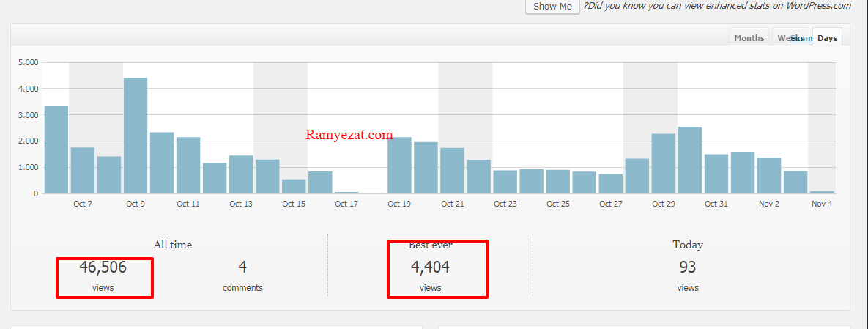
Task: Select the Oct 29 bar
Action: 663,163
